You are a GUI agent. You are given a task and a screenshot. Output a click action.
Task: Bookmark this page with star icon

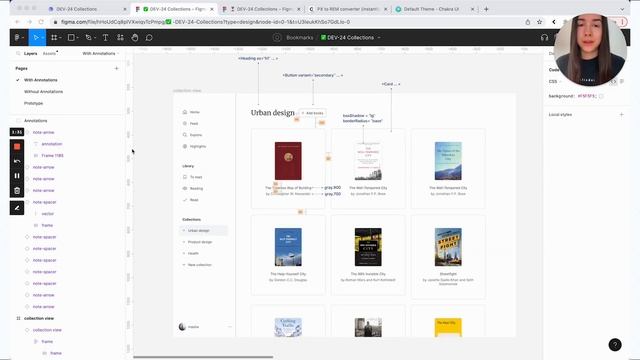[539, 22]
